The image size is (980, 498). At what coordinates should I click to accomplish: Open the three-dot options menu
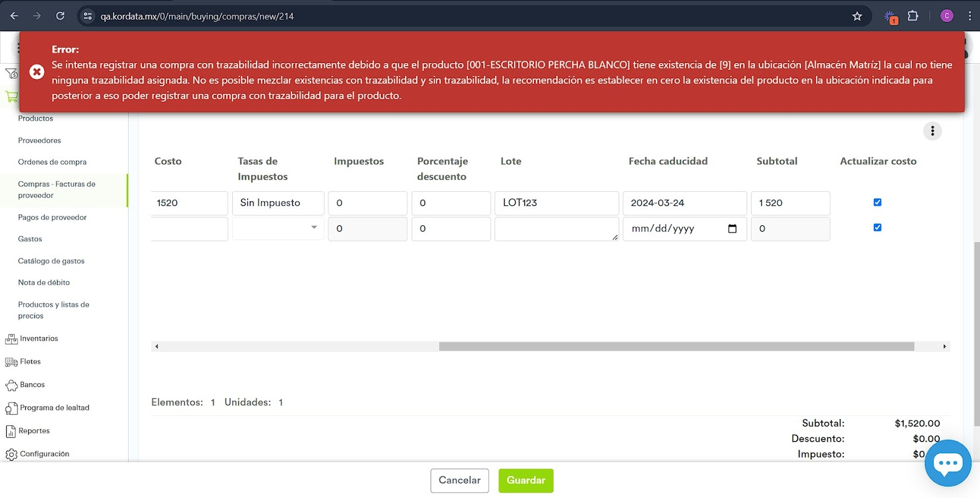coord(932,130)
